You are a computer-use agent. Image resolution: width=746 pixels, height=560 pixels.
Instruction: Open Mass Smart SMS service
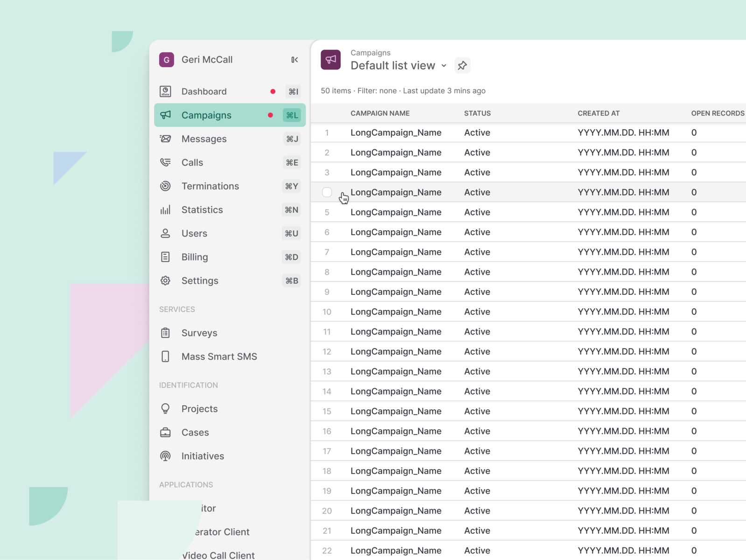pos(230,357)
